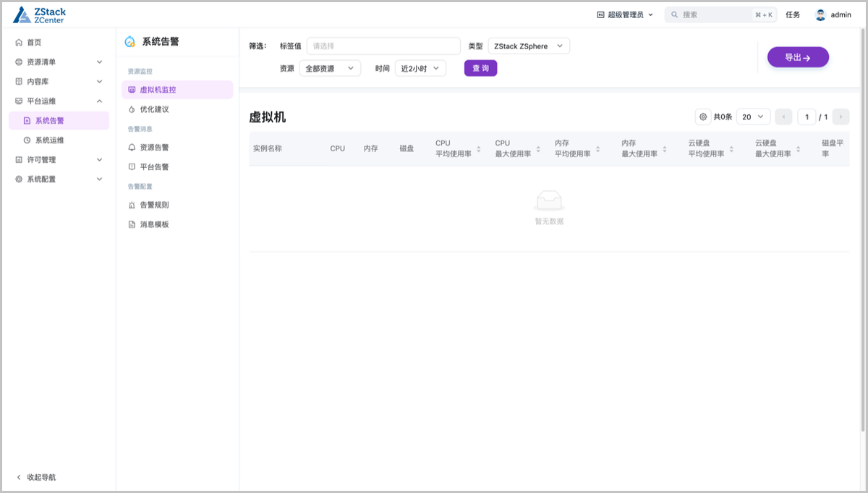Click the 资源告警 bell icon

click(132, 148)
